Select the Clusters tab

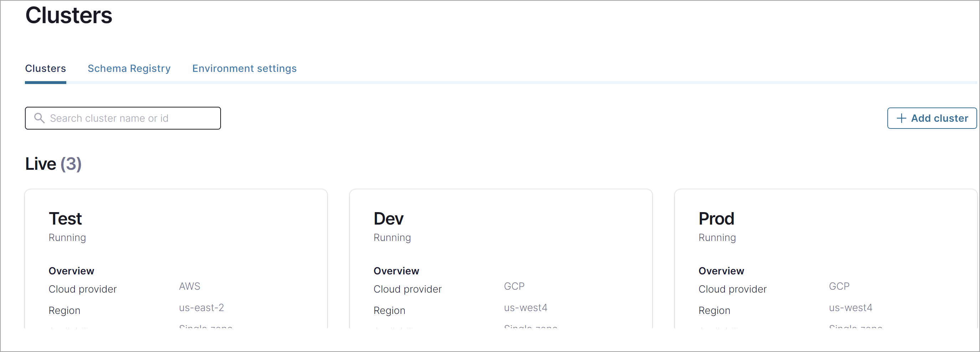click(45, 68)
